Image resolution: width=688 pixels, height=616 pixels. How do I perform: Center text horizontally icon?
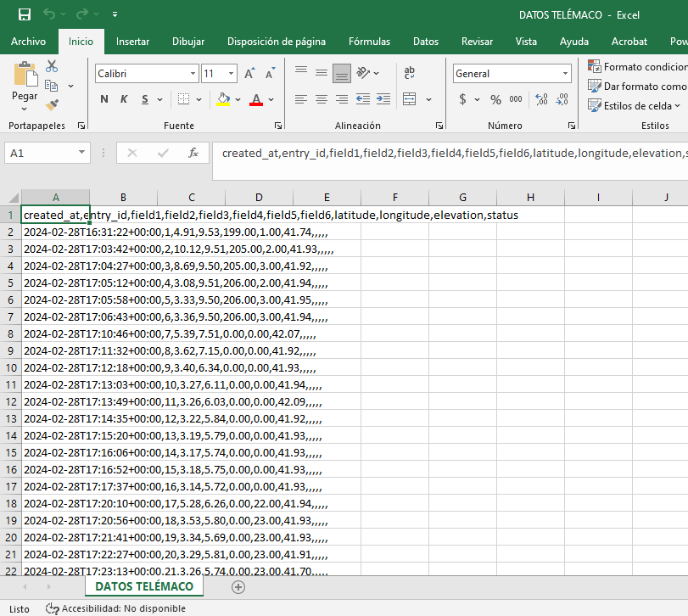[x=322, y=99]
